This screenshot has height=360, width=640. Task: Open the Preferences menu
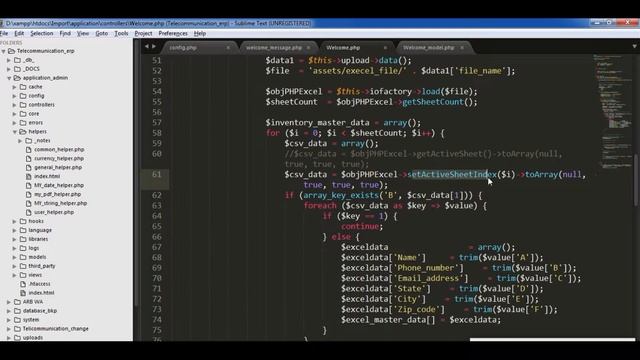click(x=173, y=33)
